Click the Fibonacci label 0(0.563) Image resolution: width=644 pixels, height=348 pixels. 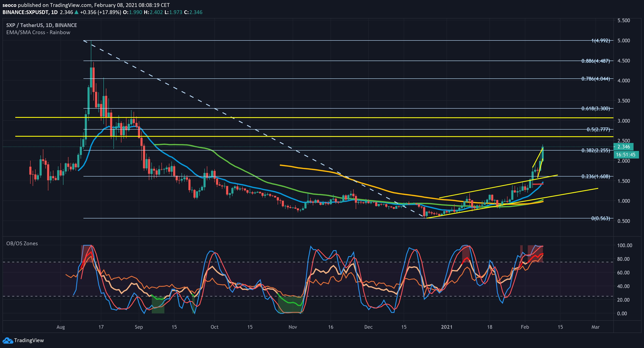click(601, 218)
